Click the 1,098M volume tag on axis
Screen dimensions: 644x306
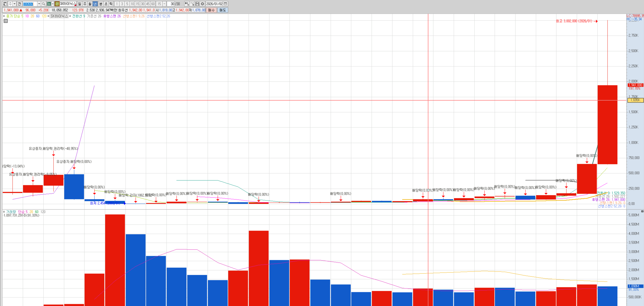635,286
